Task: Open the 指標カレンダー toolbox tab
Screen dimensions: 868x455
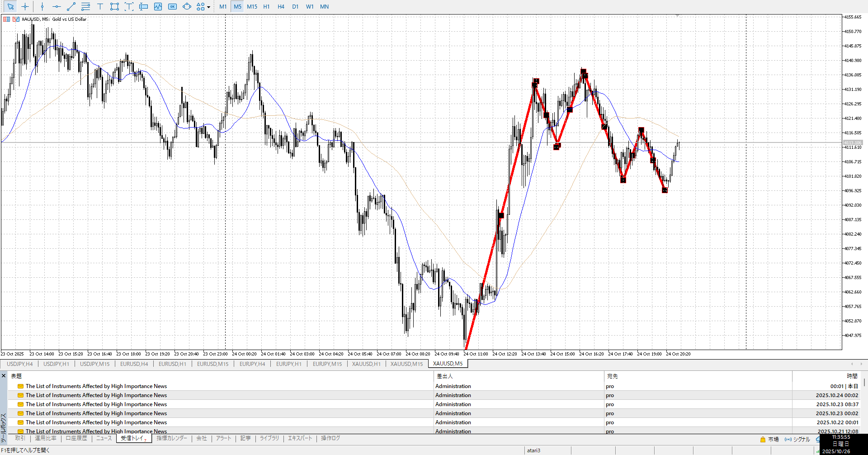Action: (172, 438)
